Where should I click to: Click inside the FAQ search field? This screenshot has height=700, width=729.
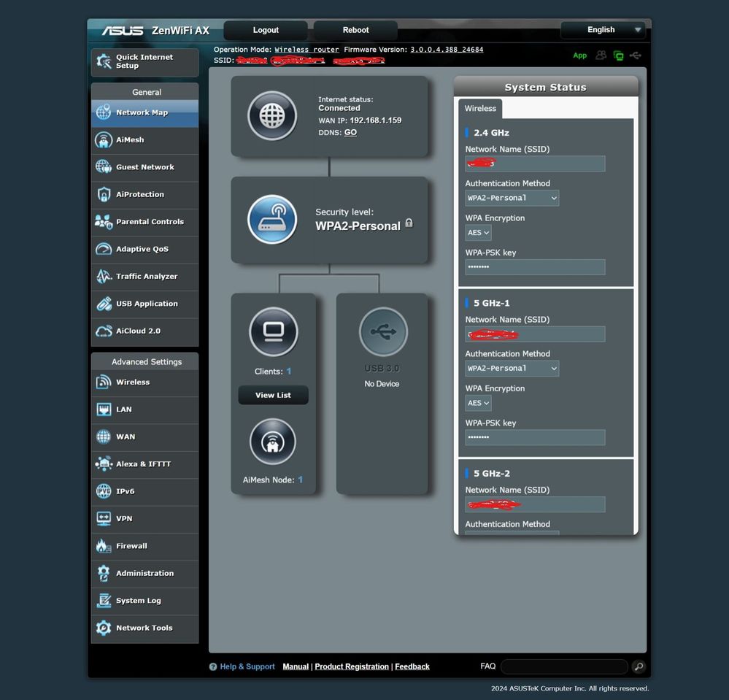click(563, 666)
